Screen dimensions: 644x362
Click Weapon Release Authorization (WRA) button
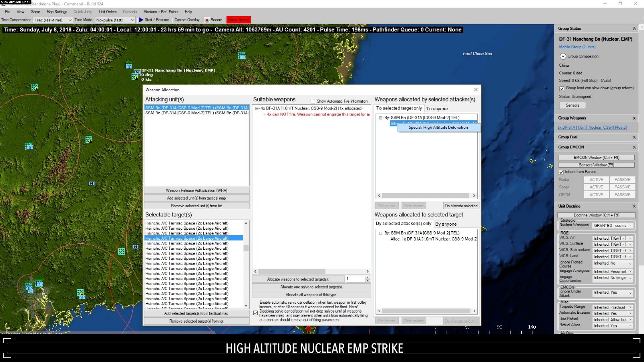pyautogui.click(x=196, y=190)
